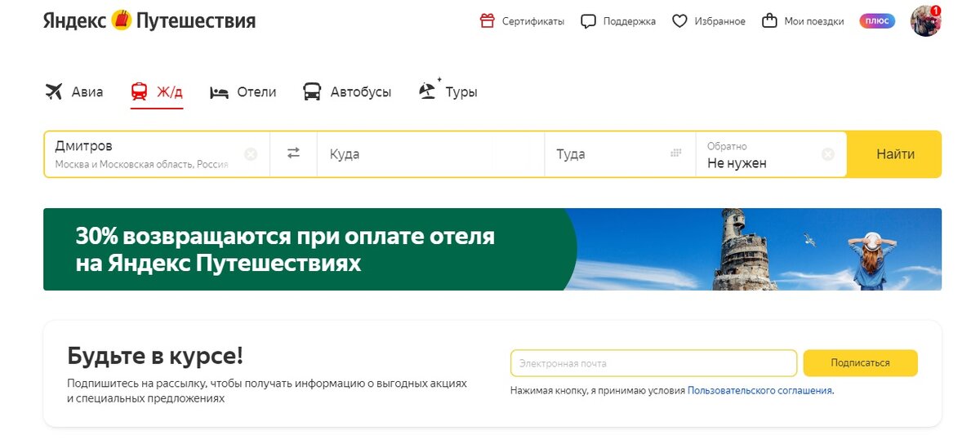The image size is (980, 444).
Task: Click the Туда date field
Action: (620, 154)
